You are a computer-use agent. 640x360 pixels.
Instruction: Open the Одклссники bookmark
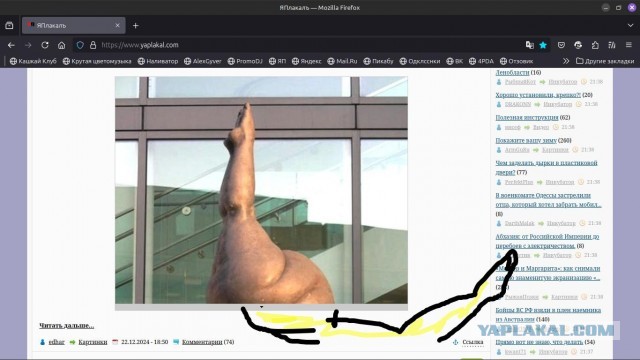coord(420,61)
